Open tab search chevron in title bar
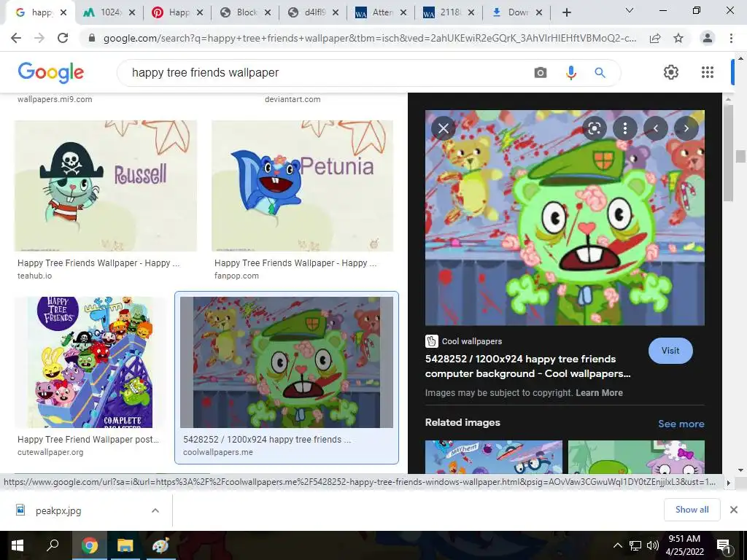The width and height of the screenshot is (747, 560). point(629,10)
